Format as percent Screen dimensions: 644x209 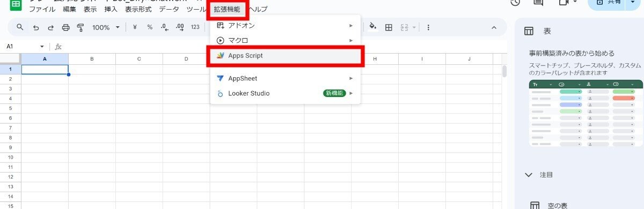coord(150,27)
